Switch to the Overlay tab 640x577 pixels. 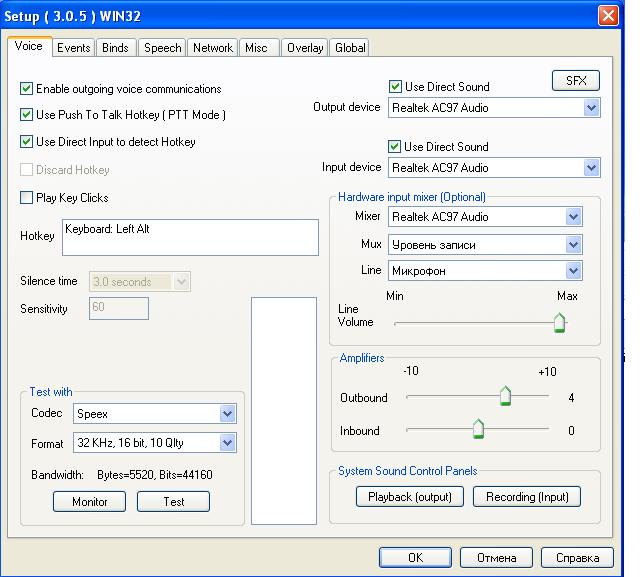[x=304, y=48]
